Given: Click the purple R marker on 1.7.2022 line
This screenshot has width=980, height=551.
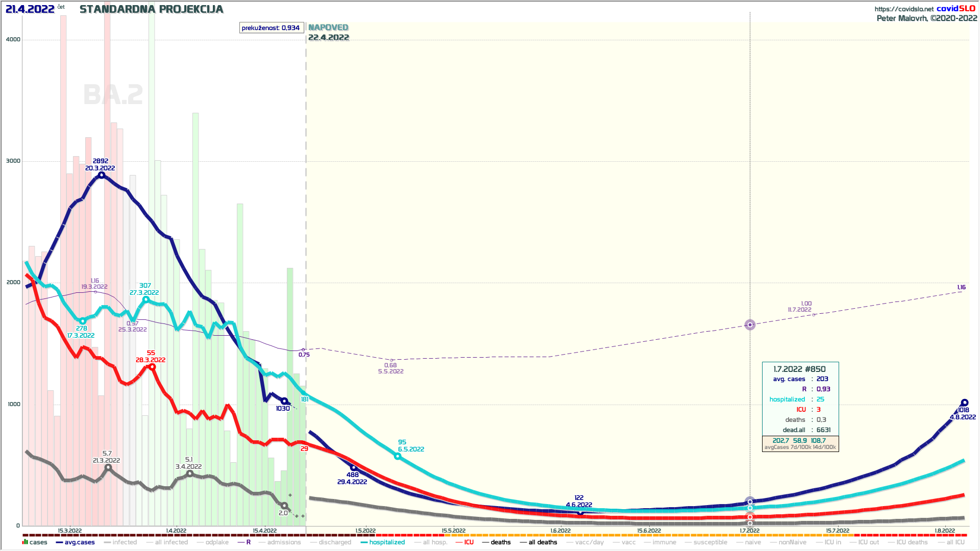Looking at the screenshot, I should click(750, 325).
